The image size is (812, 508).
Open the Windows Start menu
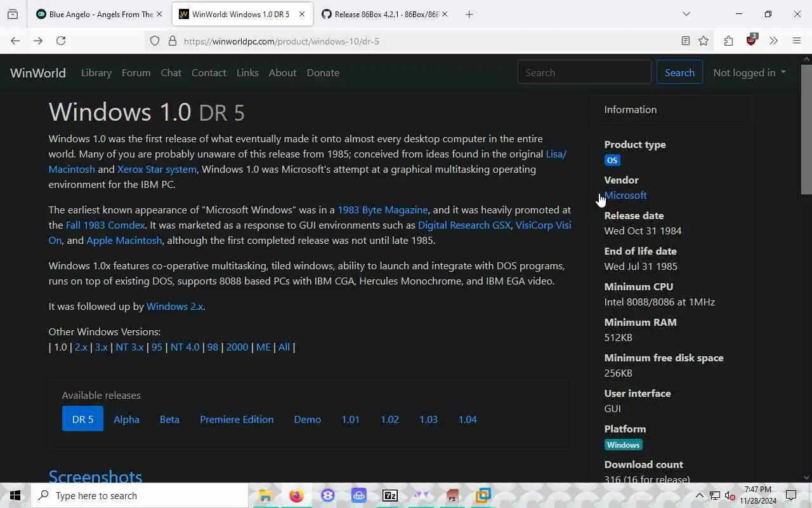pos(15,495)
